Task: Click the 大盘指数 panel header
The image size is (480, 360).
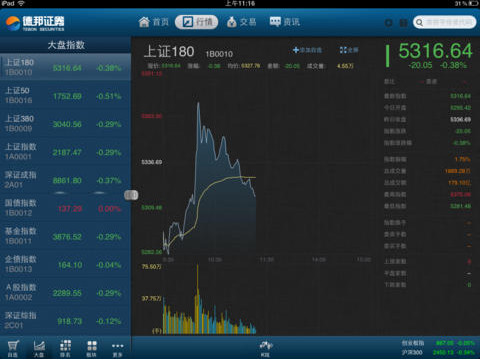Action: pos(66,45)
